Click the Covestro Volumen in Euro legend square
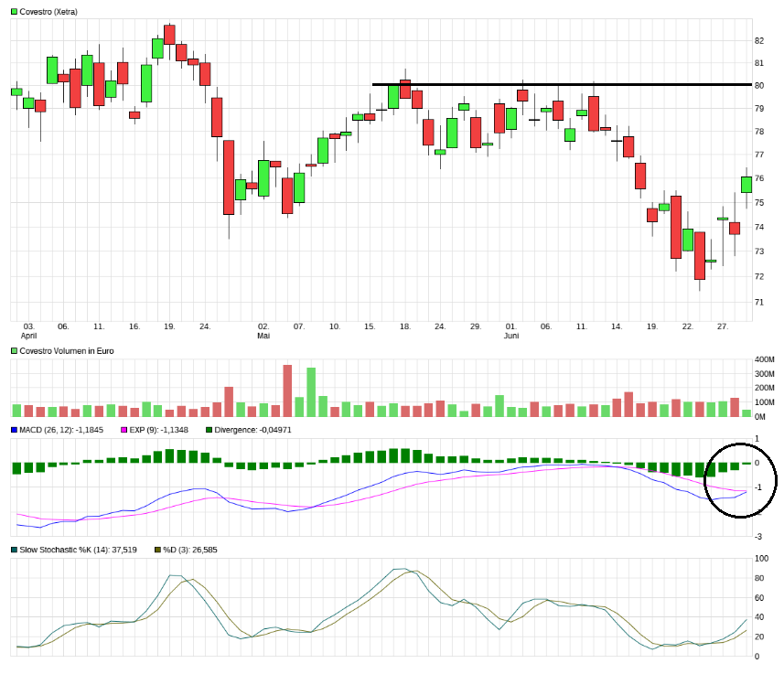Viewport: 784px width, 674px height. 14,351
